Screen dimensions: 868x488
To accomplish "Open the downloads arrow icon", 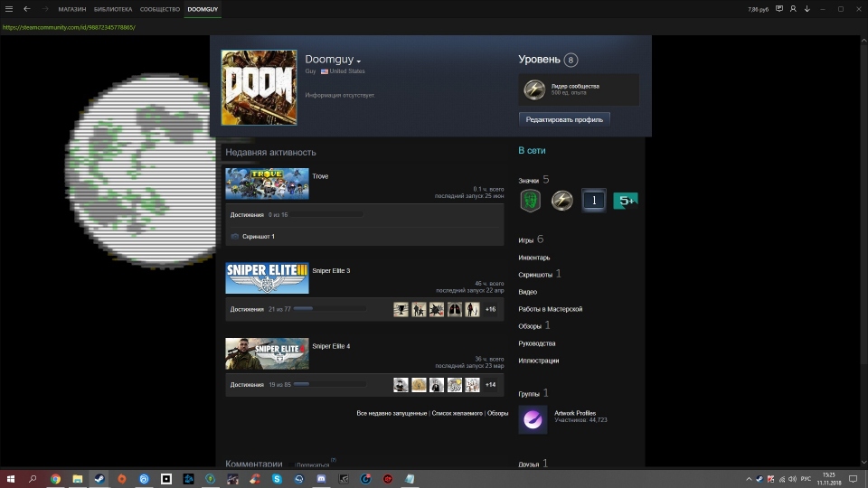I will point(807,9).
